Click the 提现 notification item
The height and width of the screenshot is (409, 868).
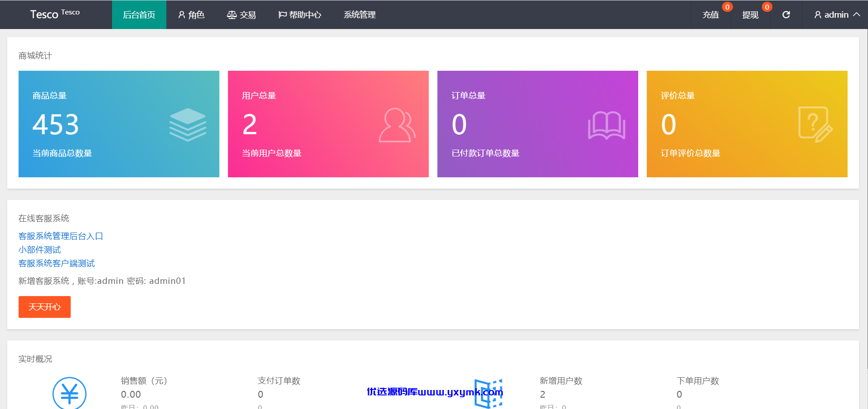point(750,15)
